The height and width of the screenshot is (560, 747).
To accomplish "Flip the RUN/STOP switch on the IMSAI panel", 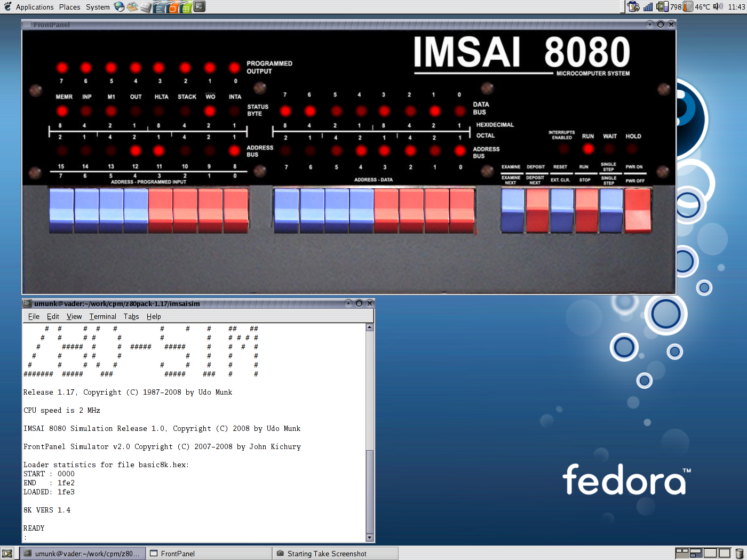I will (586, 211).
